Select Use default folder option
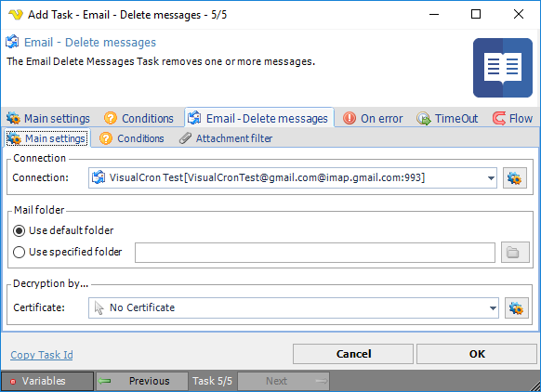The image size is (541, 392). click(19, 230)
